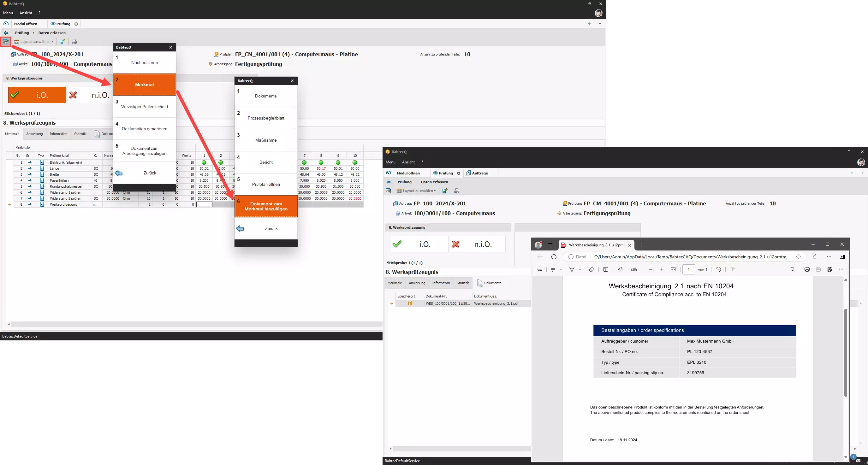This screenshot has width=868, height=465.
Task: Add PDF page to favorites star
Action: pyautogui.click(x=799, y=257)
